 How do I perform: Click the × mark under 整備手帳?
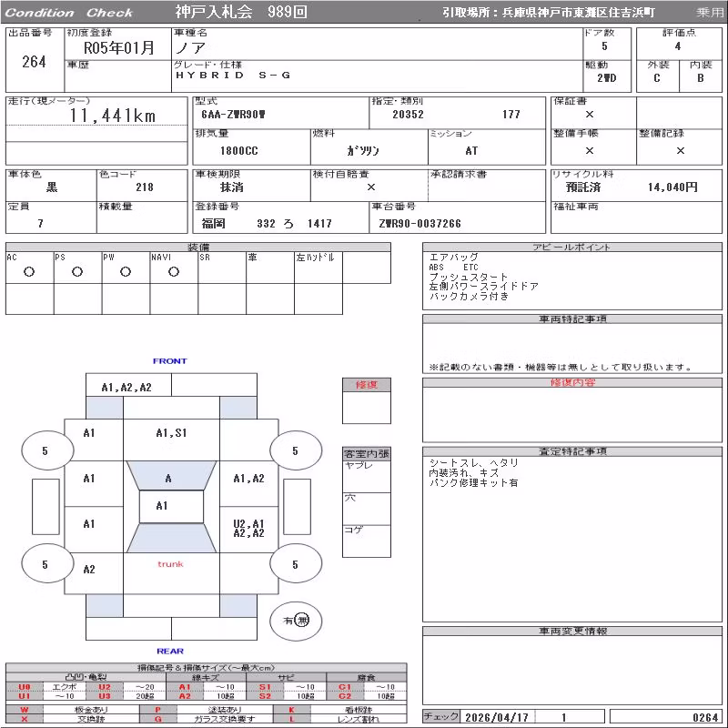(x=589, y=151)
